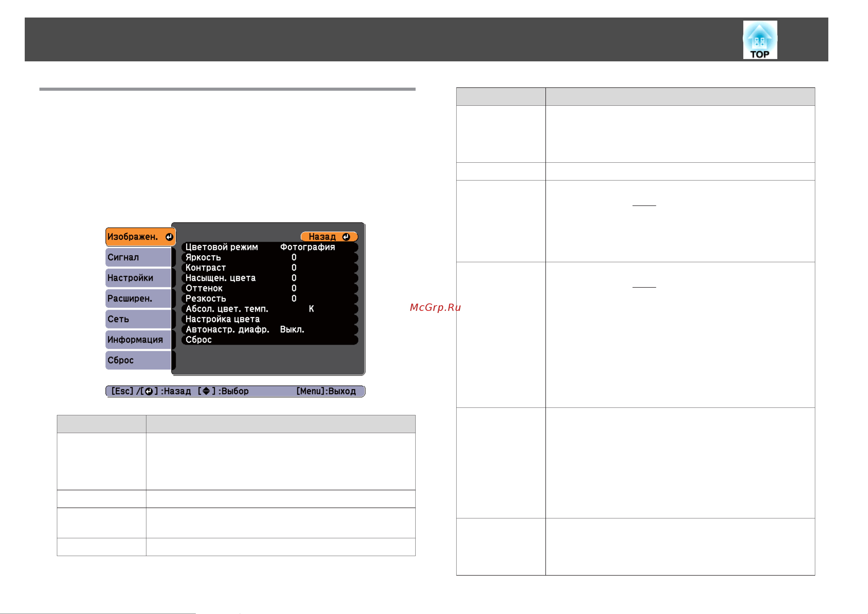Viewport: 868px width, 614px height.
Task: Click the enter icon on Изображен. tab
Action: coord(169,237)
